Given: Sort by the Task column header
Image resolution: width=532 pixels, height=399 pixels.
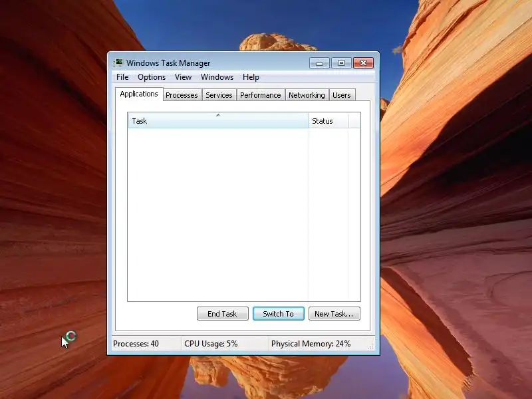Looking at the screenshot, I should tap(218, 121).
